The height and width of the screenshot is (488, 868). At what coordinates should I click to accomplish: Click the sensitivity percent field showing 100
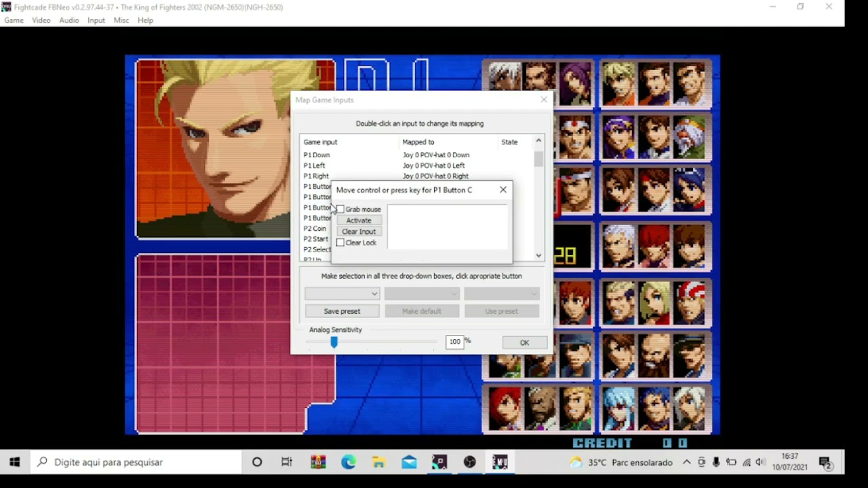(454, 342)
